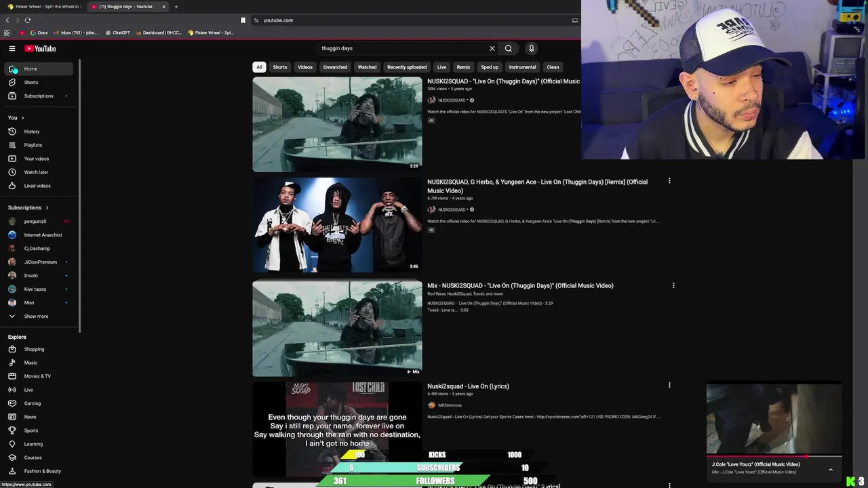868x488 pixels.
Task: Switch to the Picker Wheel browser tab
Action: coord(43,7)
